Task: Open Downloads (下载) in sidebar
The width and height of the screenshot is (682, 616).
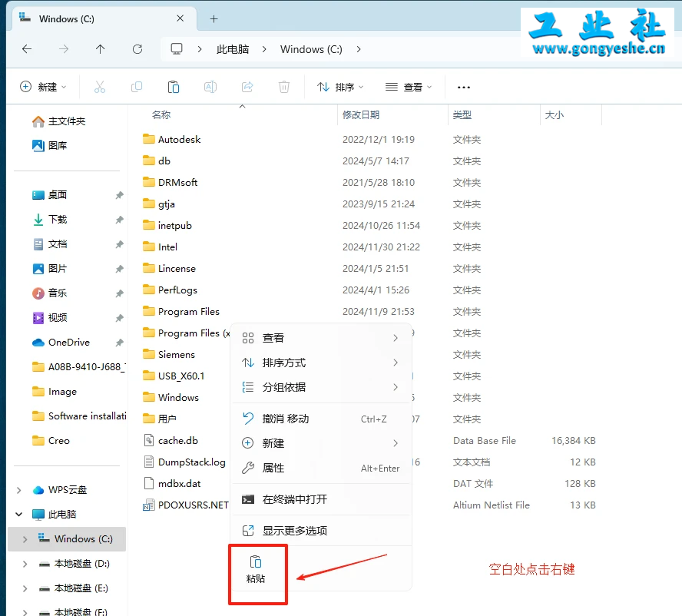Action: click(49, 219)
